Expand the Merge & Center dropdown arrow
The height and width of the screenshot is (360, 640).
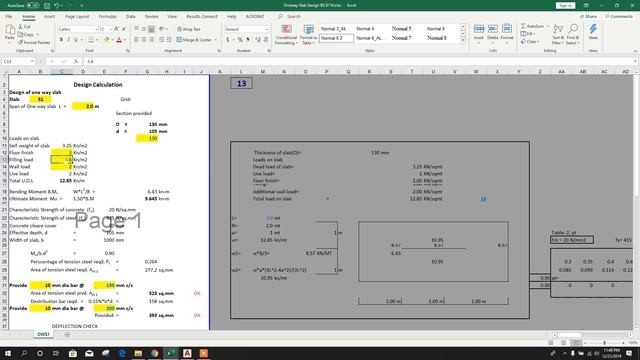pyautogui.click(x=216, y=40)
